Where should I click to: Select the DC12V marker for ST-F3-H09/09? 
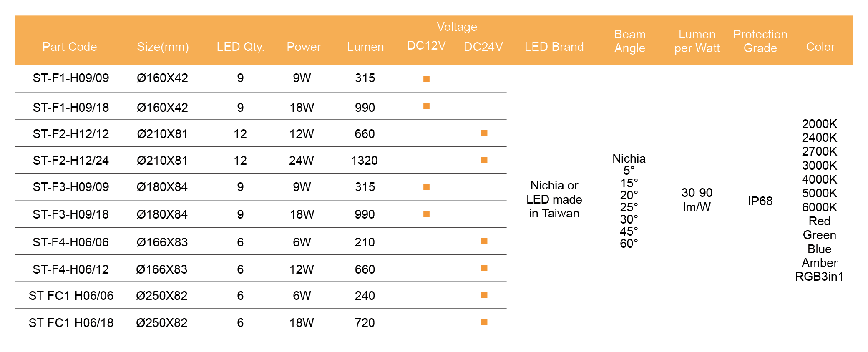click(426, 187)
